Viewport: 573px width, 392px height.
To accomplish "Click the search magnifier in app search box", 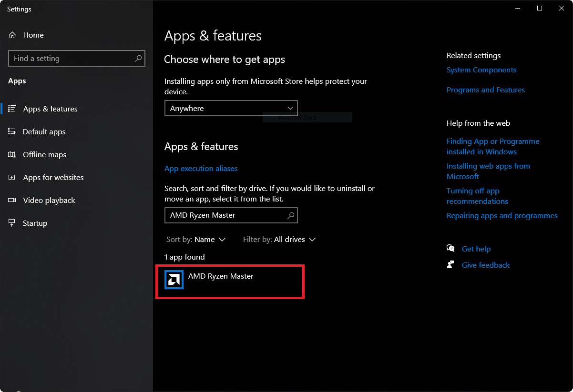I will click(291, 215).
